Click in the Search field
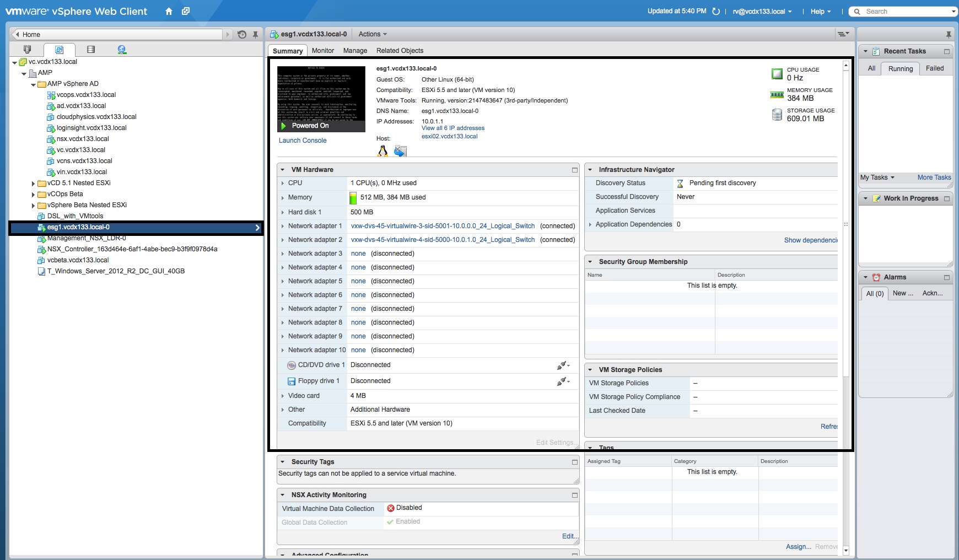The width and height of the screenshot is (959, 560). (904, 12)
